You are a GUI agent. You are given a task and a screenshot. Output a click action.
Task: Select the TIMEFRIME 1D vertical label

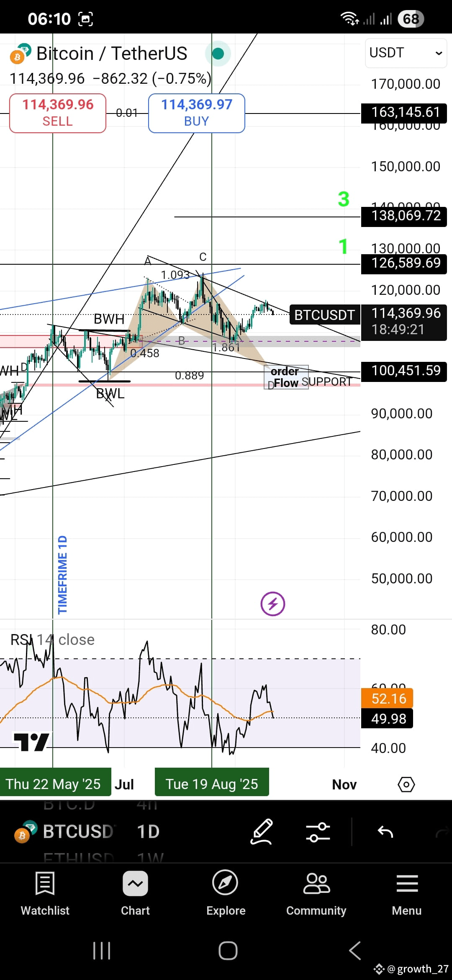click(x=62, y=575)
